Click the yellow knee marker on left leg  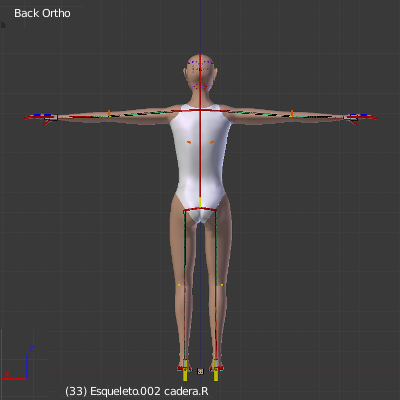pos(179,285)
